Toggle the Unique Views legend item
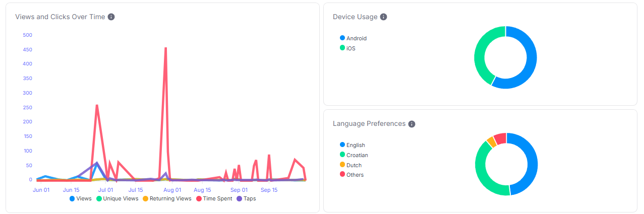 pos(117,198)
